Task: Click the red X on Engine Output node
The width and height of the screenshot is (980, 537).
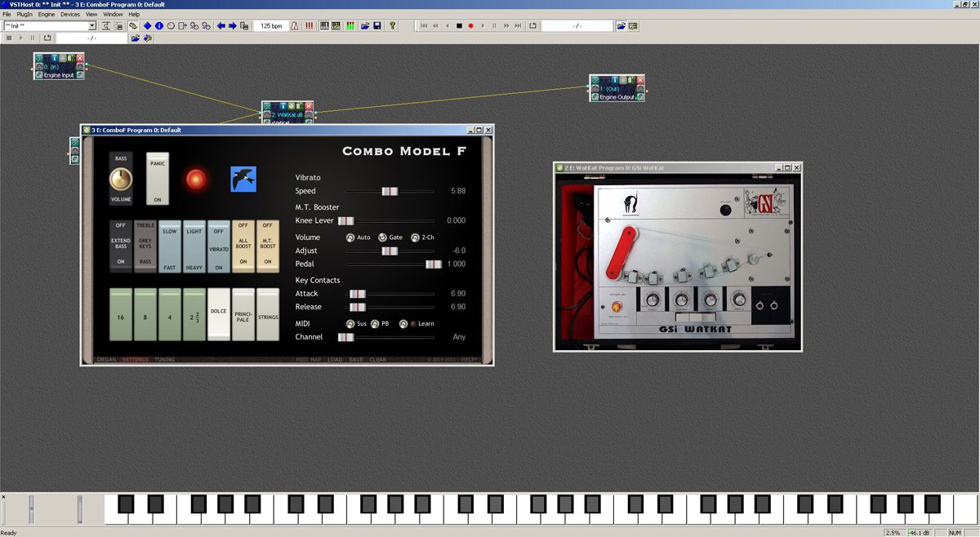Action: click(640, 81)
